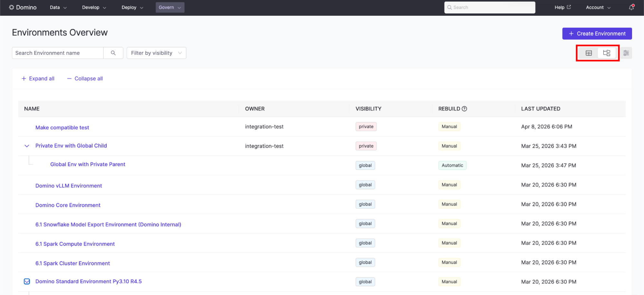Click Collapse all
The height and width of the screenshot is (295, 644).
[x=85, y=79]
